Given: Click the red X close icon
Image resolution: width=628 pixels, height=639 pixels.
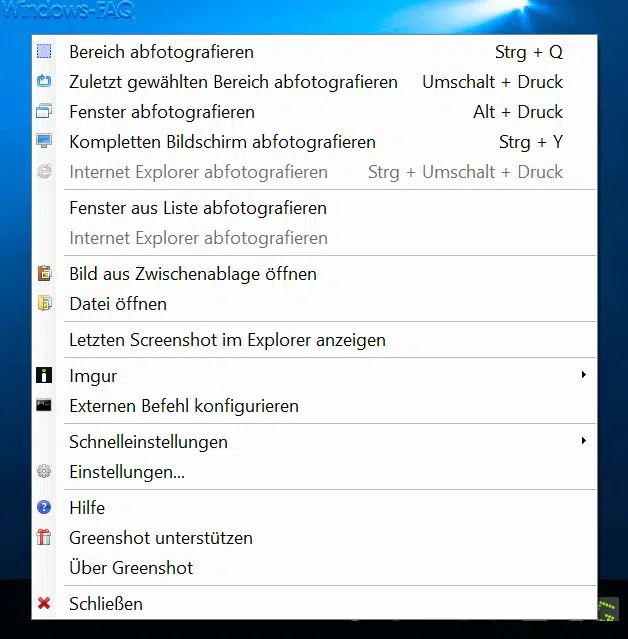Looking at the screenshot, I should (x=44, y=603).
